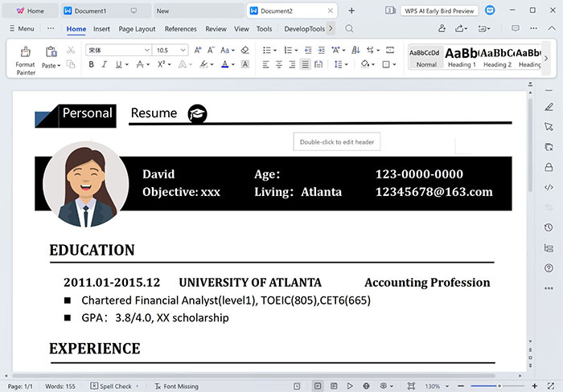Click WPS AI Early Bird Preview button
The width and height of the screenshot is (563, 392).
pyautogui.click(x=440, y=11)
